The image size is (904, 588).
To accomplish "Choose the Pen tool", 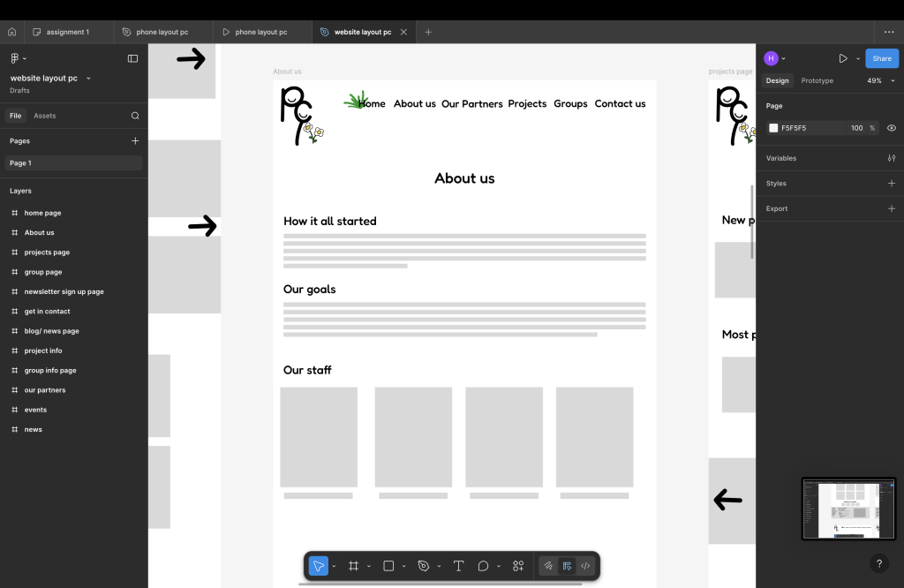I will pos(424,566).
